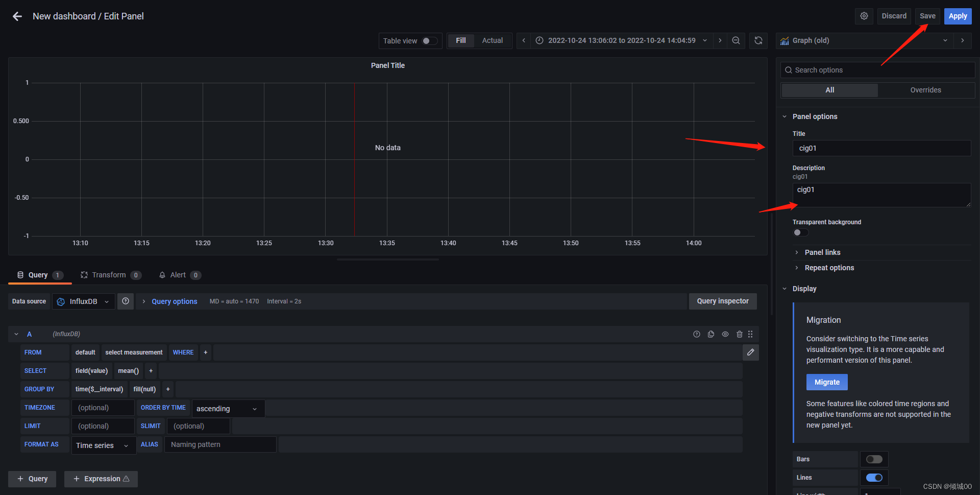The width and height of the screenshot is (980, 495).
Task: Select Actual display mode
Action: point(493,40)
